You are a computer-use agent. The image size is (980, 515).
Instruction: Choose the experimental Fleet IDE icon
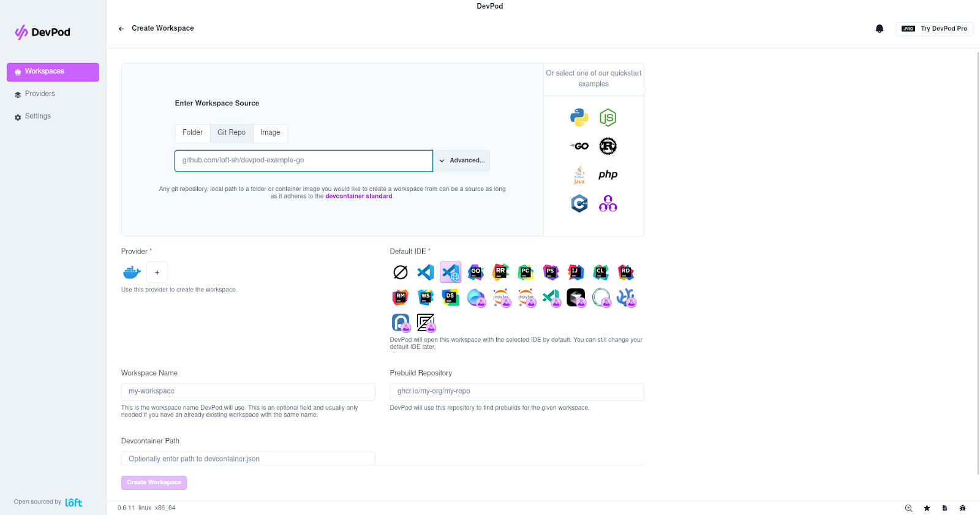[476, 297]
